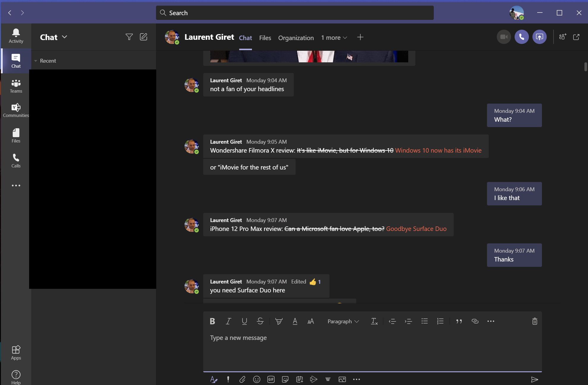Click the attach file icon

243,378
